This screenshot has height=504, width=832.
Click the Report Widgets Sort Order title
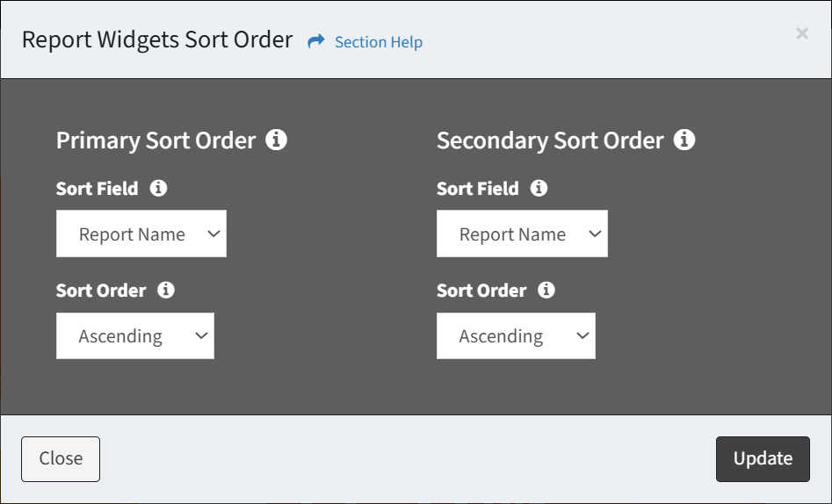pos(157,40)
